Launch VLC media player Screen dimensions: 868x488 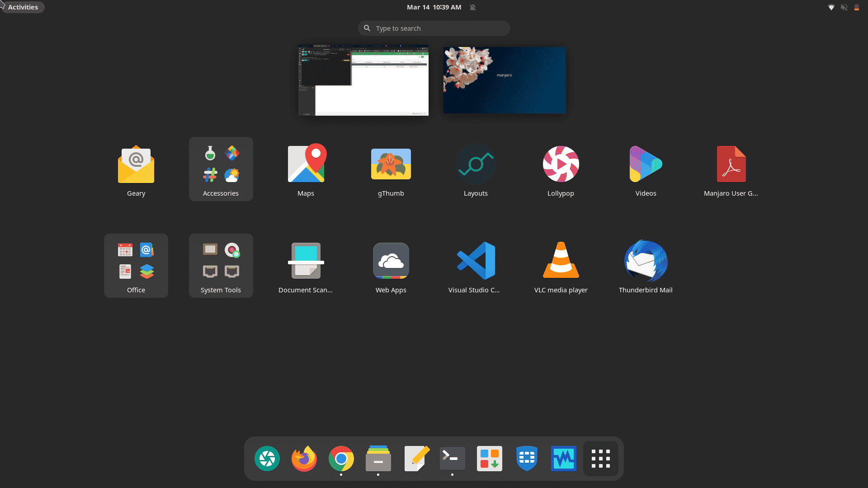561,266
